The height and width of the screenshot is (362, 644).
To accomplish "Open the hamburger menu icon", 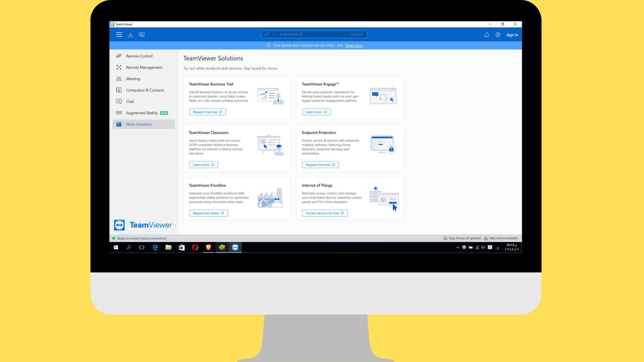I will point(119,35).
